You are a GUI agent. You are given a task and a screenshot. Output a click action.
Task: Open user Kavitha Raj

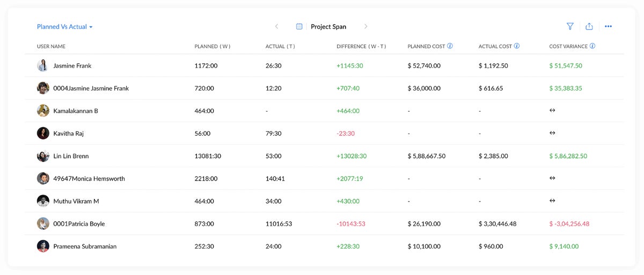pyautogui.click(x=69, y=133)
